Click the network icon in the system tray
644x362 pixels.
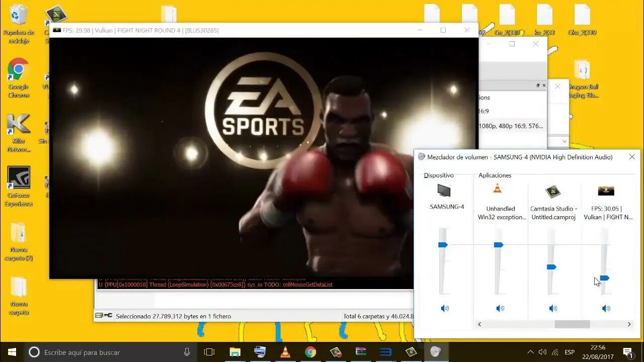click(555, 352)
